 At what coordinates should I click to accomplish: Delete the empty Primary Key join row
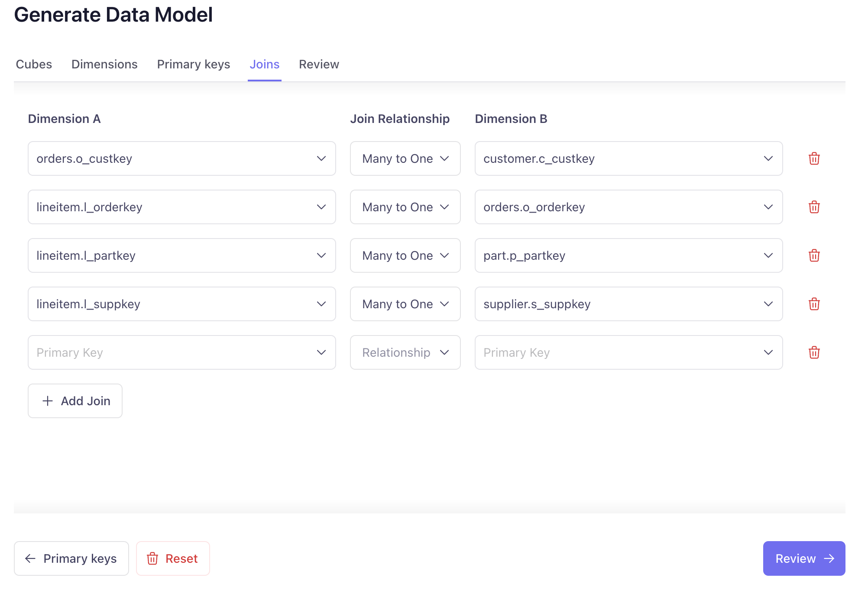tap(814, 352)
